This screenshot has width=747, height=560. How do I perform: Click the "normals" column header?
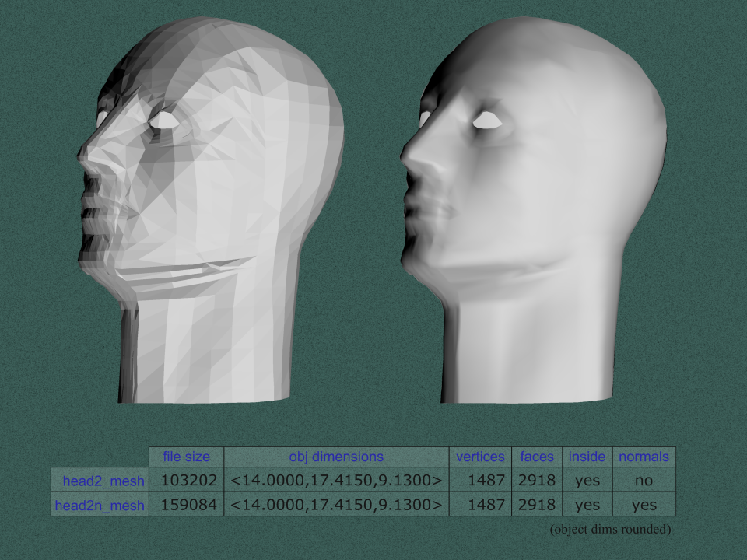[x=644, y=457]
